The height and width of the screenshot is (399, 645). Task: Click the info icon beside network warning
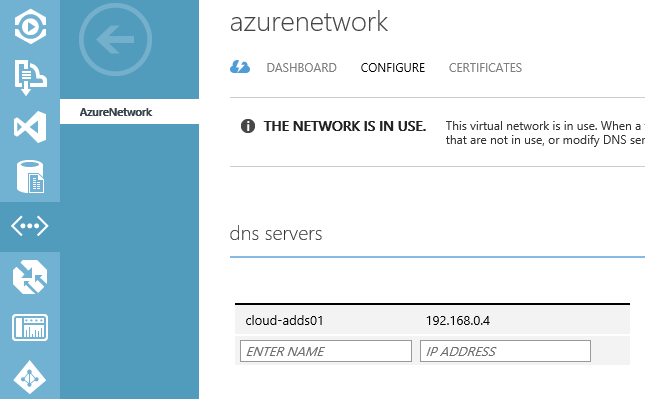[248, 126]
